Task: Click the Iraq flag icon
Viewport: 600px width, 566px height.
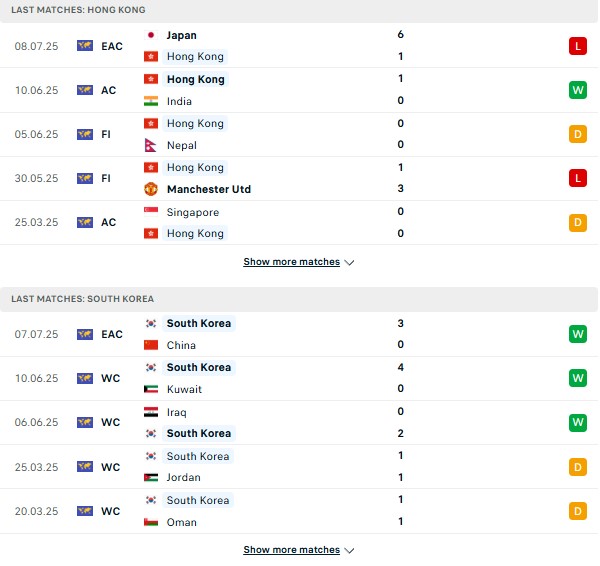Action: click(x=151, y=412)
